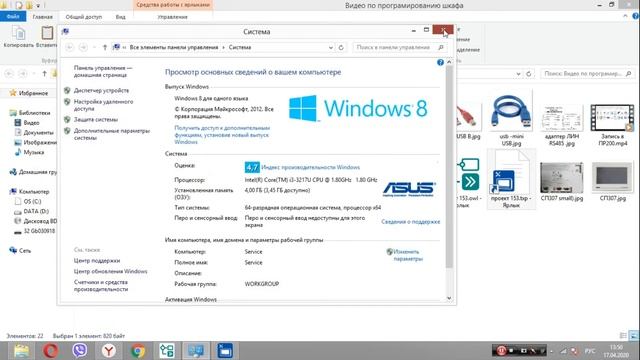The width and height of the screenshot is (640, 360).
Task: Open Защита системы link
Action: pyautogui.click(x=96, y=120)
